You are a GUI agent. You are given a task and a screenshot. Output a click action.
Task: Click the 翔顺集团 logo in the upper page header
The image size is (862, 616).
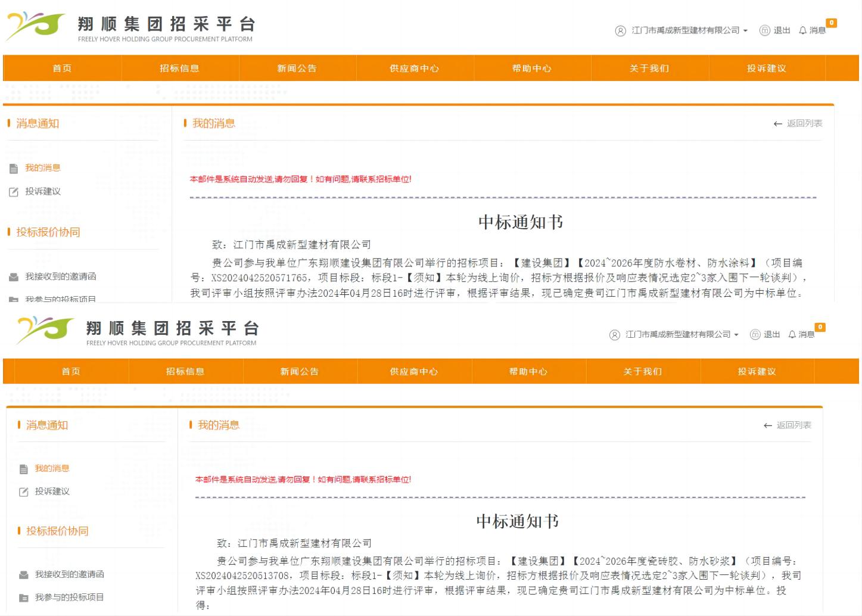(x=35, y=26)
